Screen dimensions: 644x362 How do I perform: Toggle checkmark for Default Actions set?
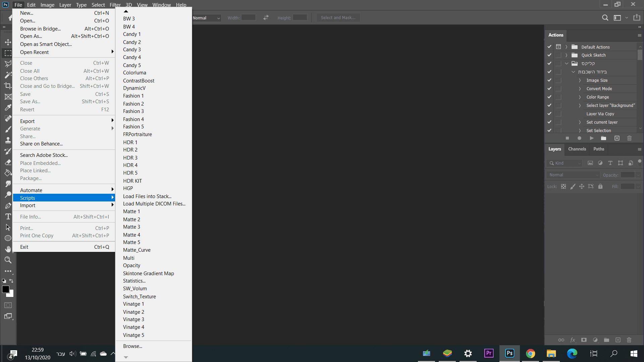pos(549,47)
